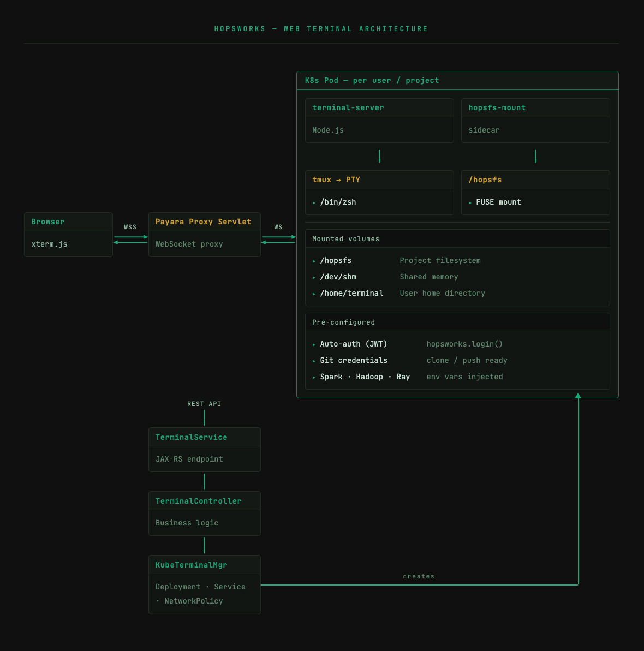Viewport: 644px width, 651px height.
Task: Click the creates line's upward arrowhead at the pod
Action: 578,396
